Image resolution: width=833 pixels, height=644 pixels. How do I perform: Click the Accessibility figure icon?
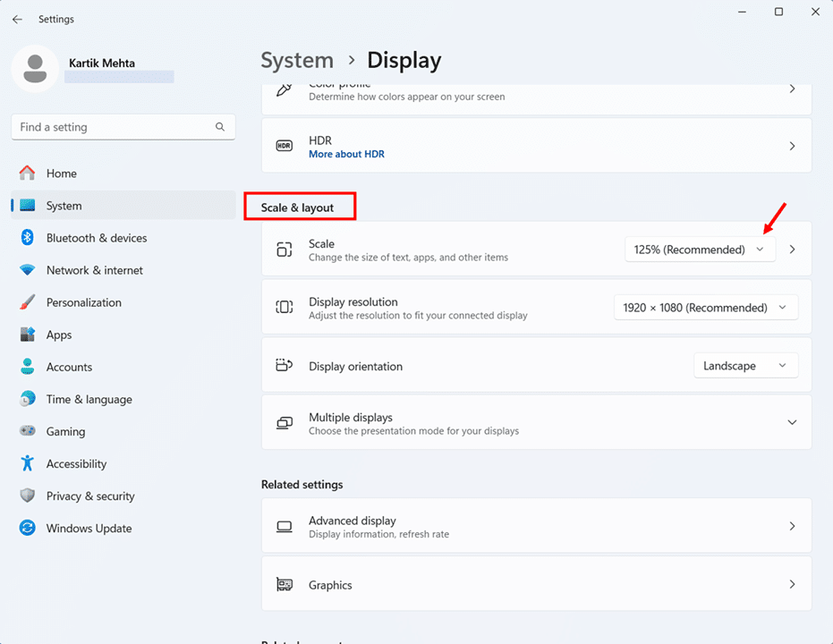(x=27, y=463)
